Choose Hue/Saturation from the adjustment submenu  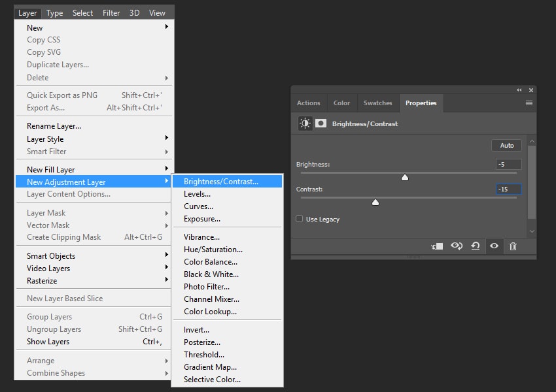coord(213,249)
